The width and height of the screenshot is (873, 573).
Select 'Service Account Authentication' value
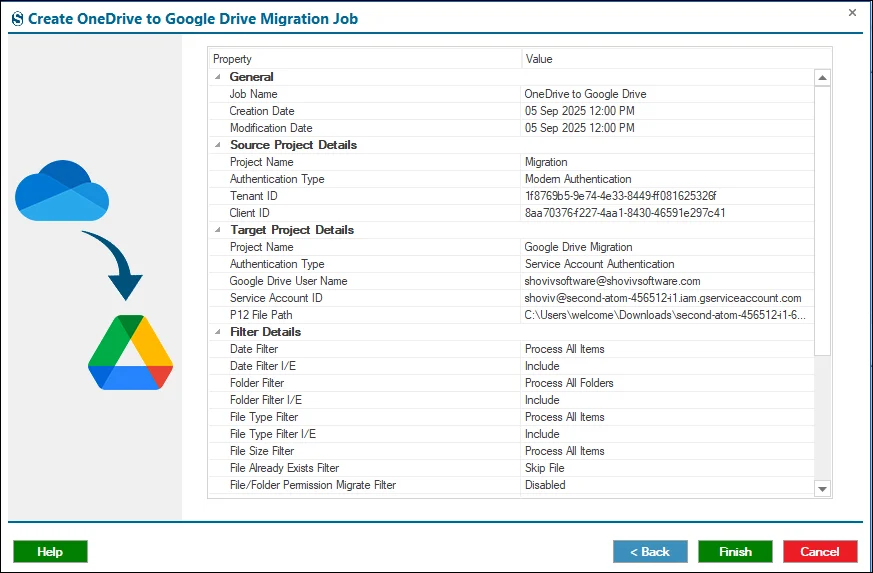pyautogui.click(x=599, y=264)
